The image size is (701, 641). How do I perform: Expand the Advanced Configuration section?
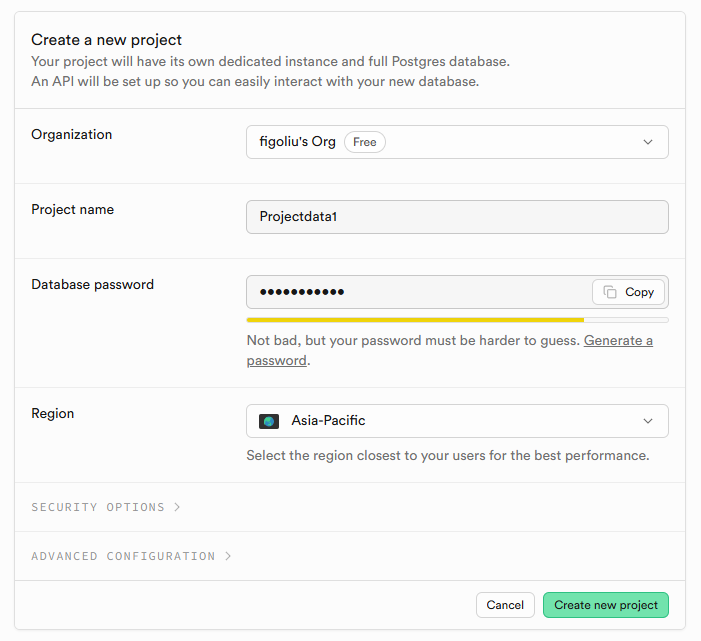tap(123, 556)
